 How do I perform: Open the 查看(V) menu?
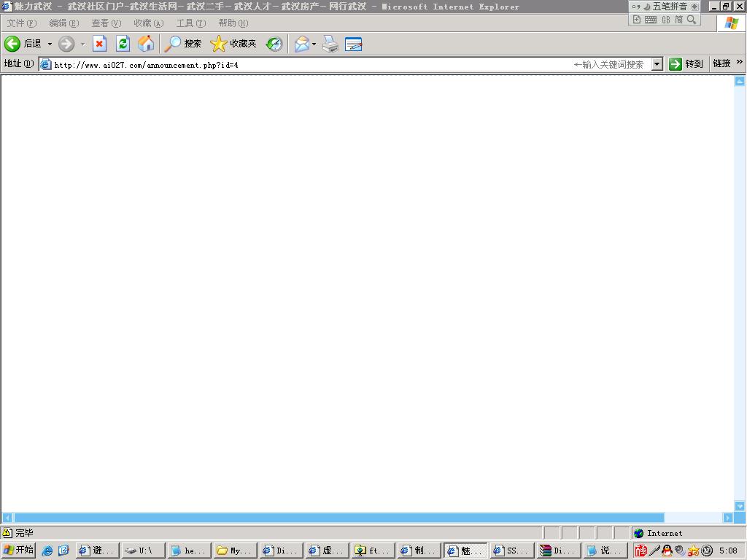[x=106, y=23]
